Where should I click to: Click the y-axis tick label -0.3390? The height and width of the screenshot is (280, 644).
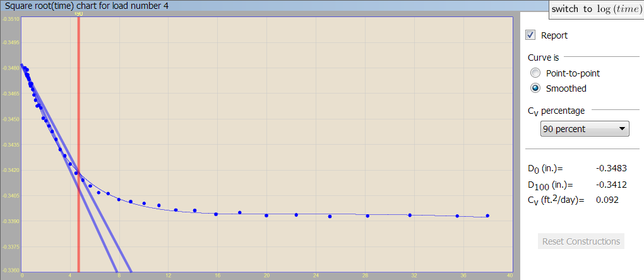pyautogui.click(x=10, y=221)
